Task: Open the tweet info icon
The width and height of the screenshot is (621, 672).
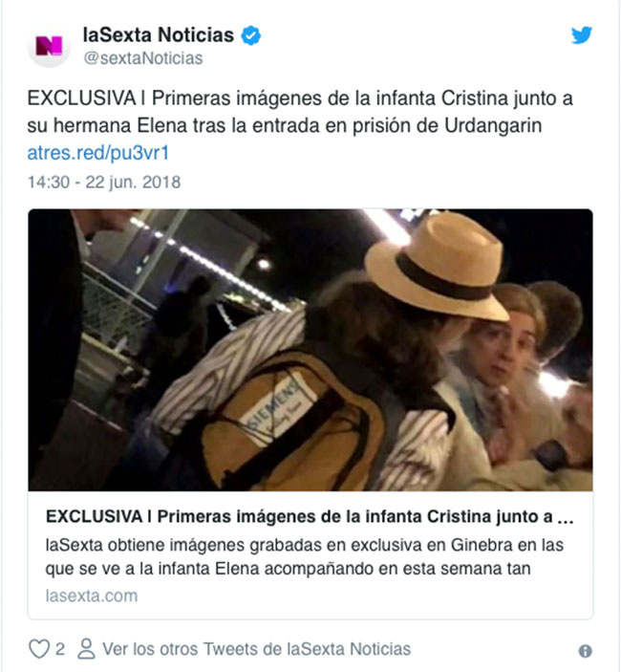Action: coord(585,651)
